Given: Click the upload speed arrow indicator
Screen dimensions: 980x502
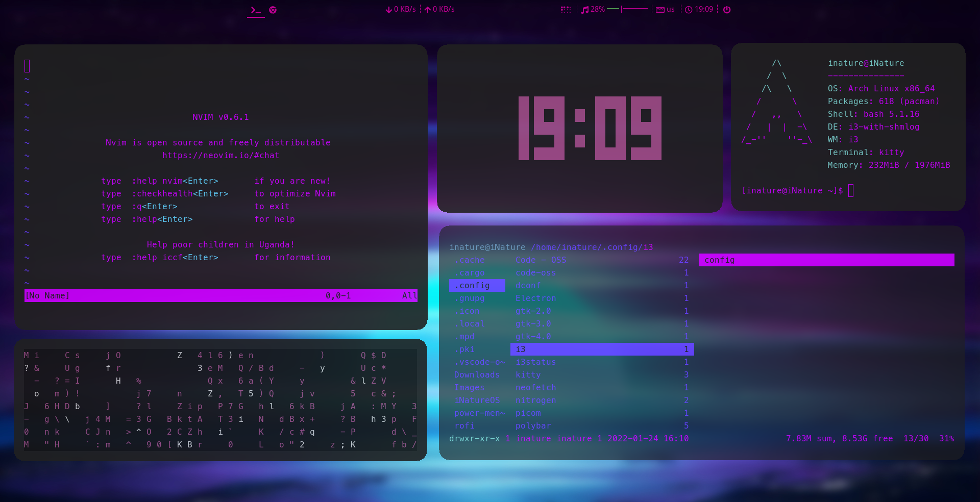Looking at the screenshot, I should point(428,10).
